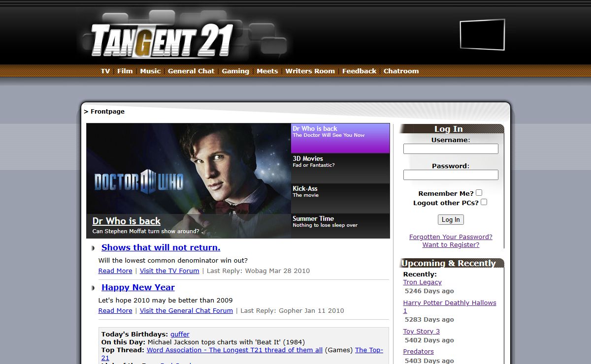The height and width of the screenshot is (364, 591).
Task: Select the '3D Movies' slider tab
Action: [340, 168]
